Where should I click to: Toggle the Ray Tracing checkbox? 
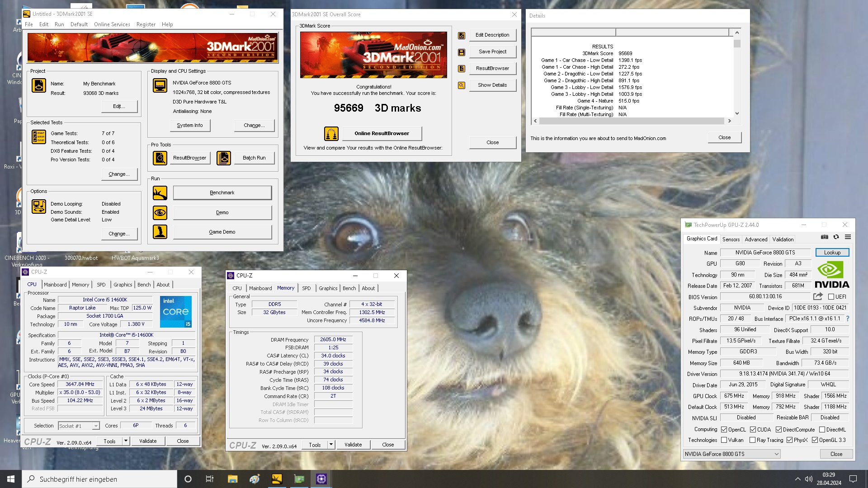click(x=752, y=440)
